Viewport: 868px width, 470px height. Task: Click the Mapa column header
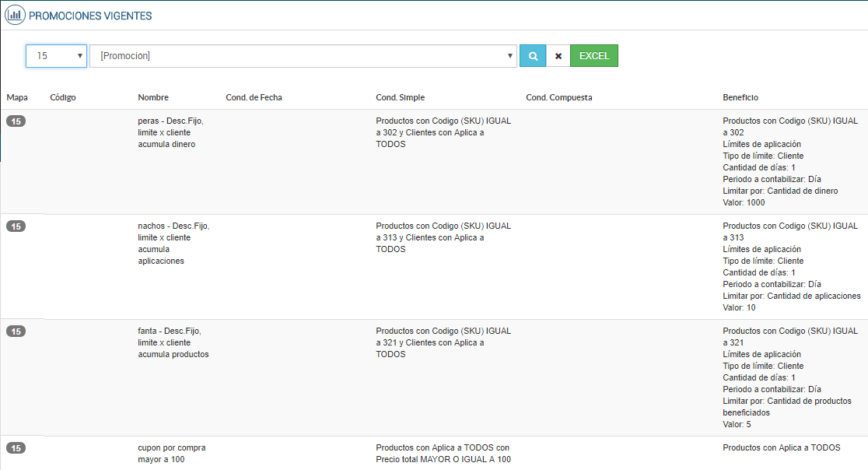tap(17, 97)
